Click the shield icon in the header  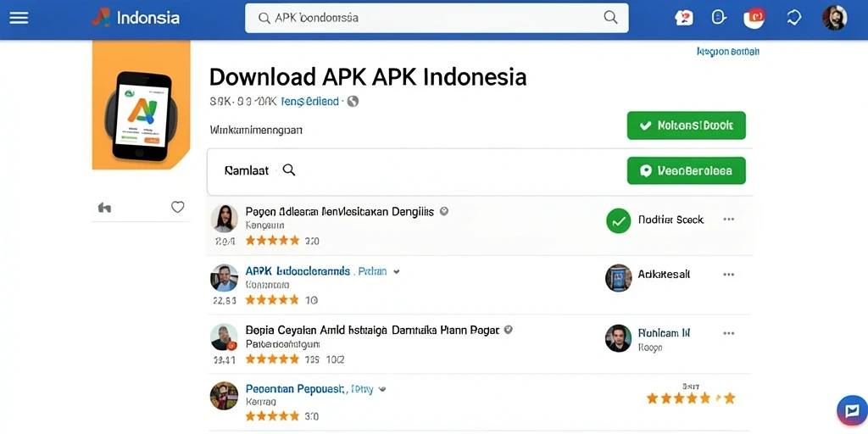coord(718,18)
